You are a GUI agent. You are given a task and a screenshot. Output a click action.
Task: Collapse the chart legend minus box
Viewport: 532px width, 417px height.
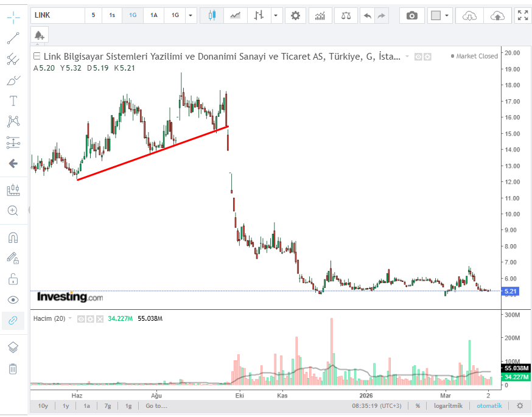point(37,56)
